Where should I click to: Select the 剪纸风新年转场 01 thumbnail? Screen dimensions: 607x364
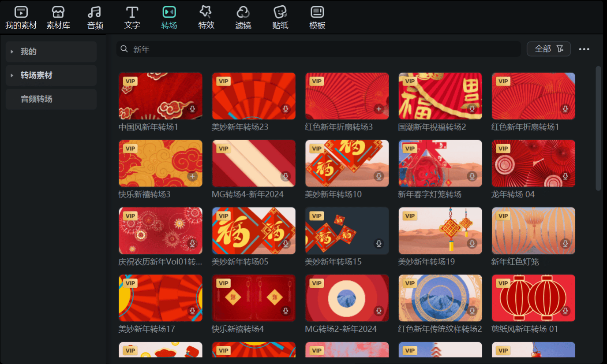pyautogui.click(x=533, y=298)
